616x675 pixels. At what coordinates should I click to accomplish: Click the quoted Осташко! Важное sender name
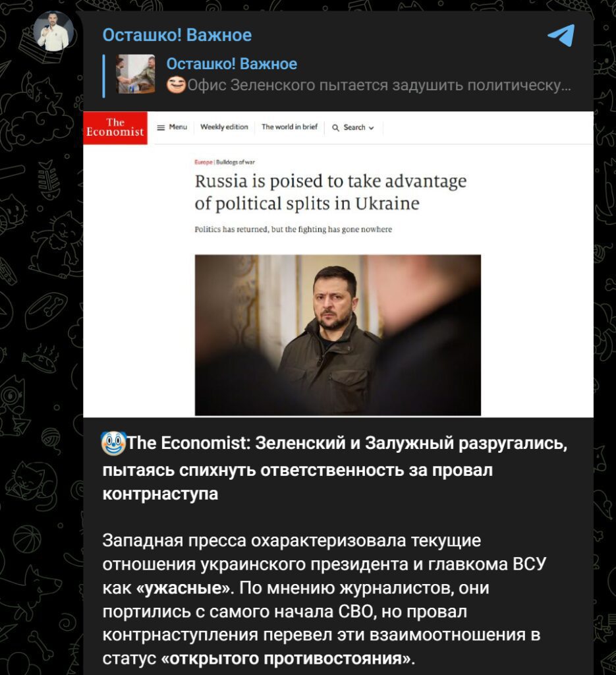pyautogui.click(x=231, y=64)
